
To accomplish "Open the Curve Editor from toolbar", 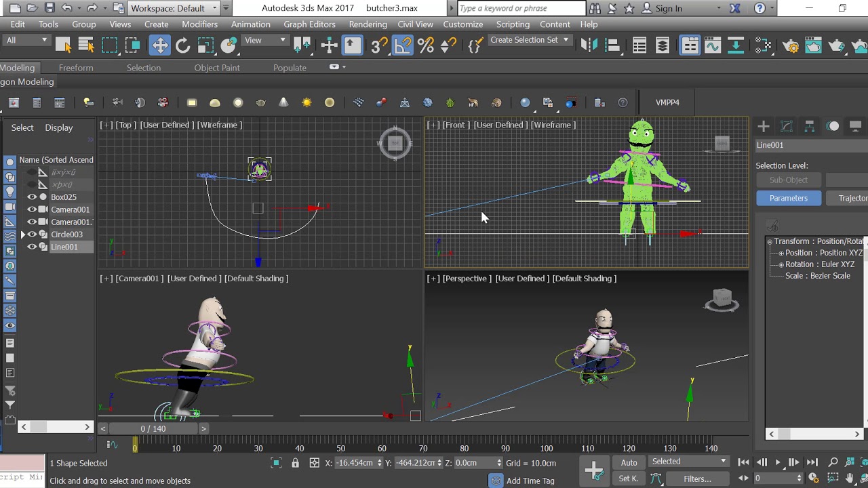I will pyautogui.click(x=712, y=45).
